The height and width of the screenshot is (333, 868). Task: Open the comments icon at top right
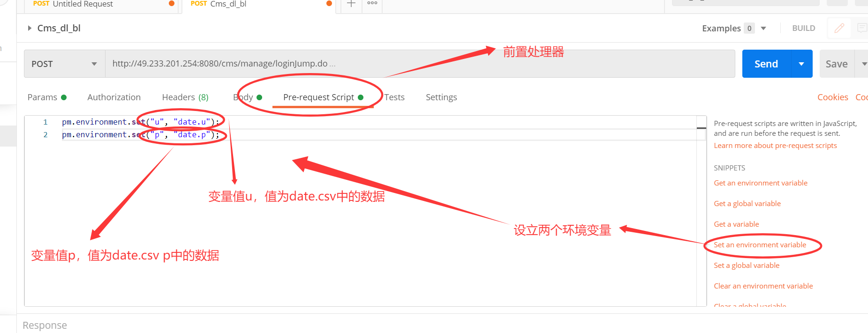[862, 28]
